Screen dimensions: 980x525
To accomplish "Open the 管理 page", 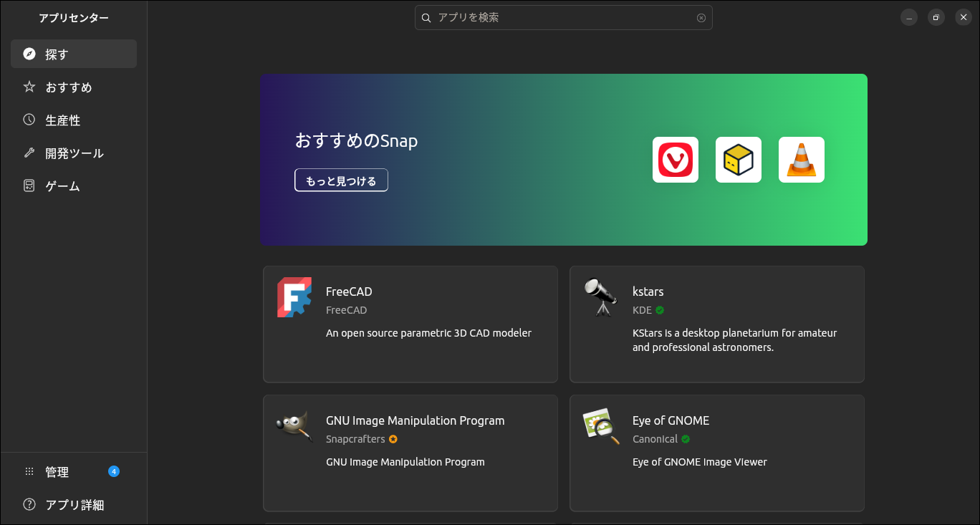I will click(74, 471).
